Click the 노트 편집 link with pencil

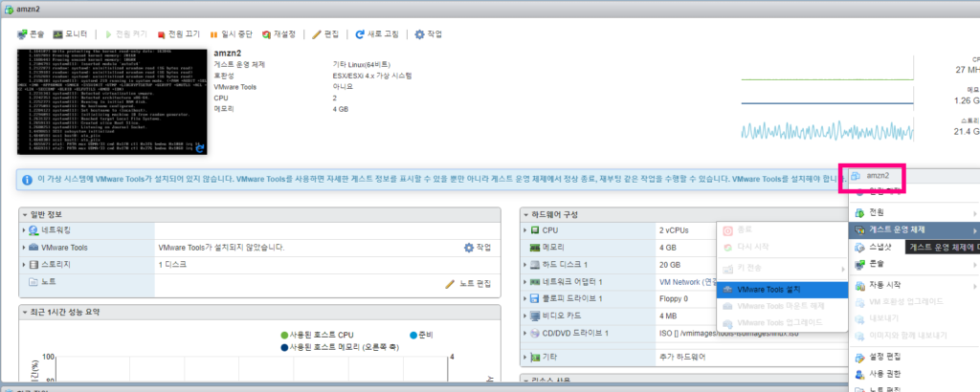(x=468, y=284)
